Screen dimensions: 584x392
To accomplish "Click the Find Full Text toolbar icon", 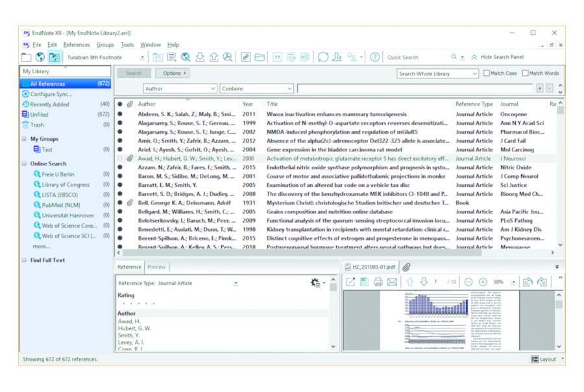I will (x=228, y=57).
